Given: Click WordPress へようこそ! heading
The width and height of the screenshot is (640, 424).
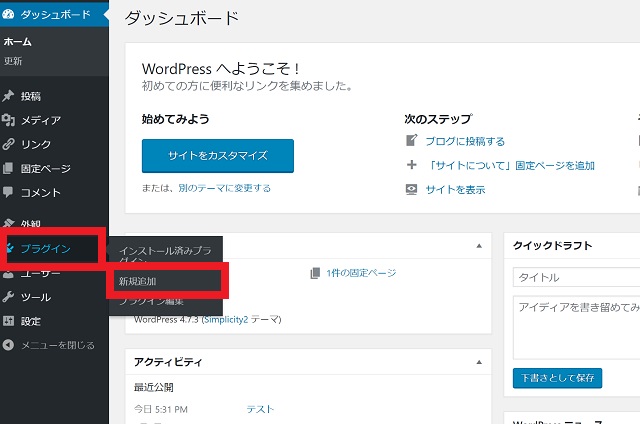Looking at the screenshot, I should [x=221, y=69].
